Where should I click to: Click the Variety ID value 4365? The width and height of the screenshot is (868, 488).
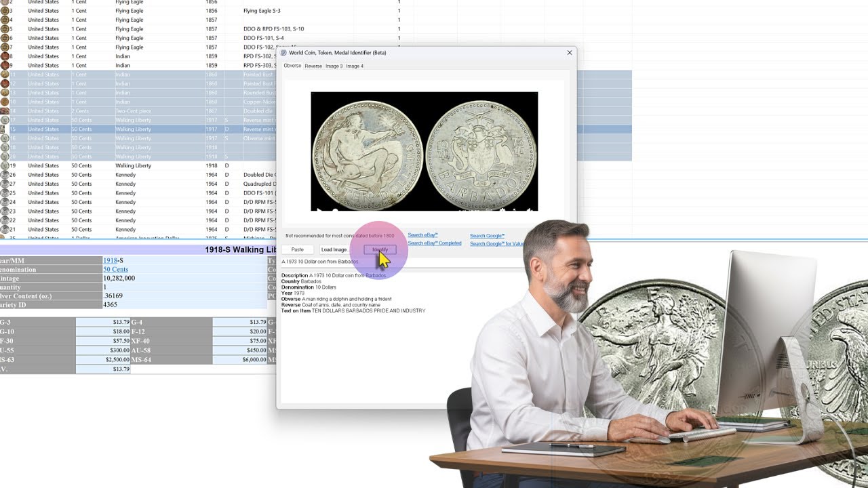click(110, 305)
